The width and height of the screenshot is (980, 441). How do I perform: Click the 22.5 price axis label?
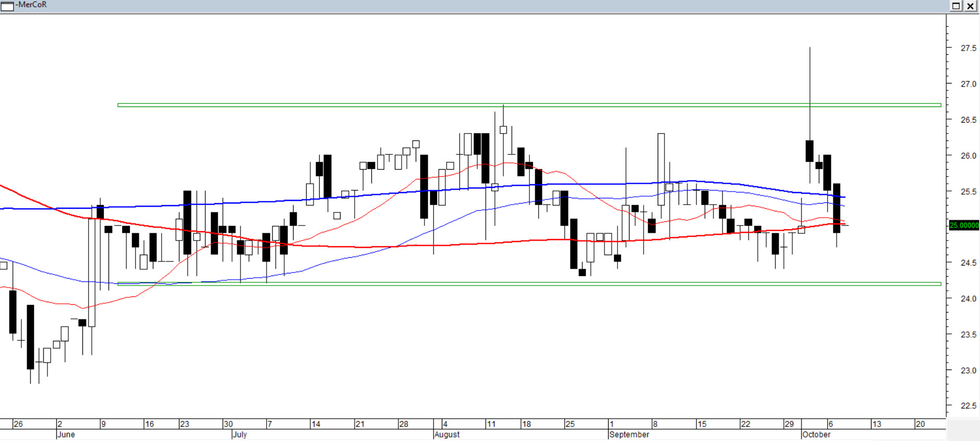click(x=969, y=406)
